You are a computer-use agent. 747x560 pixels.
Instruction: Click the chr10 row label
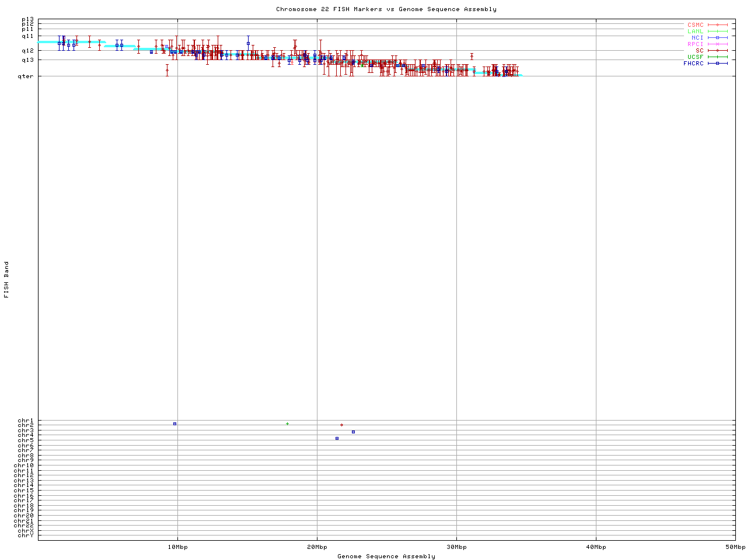click(x=24, y=466)
